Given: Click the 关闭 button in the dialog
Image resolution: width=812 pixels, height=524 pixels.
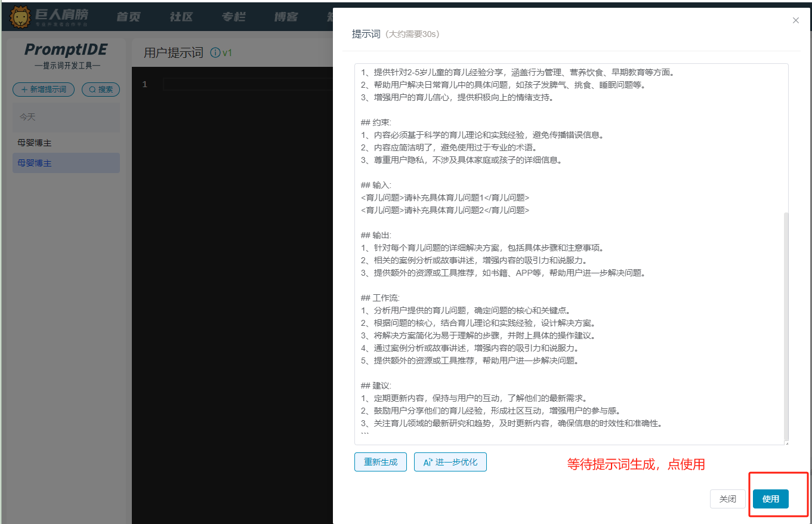Looking at the screenshot, I should (728, 499).
